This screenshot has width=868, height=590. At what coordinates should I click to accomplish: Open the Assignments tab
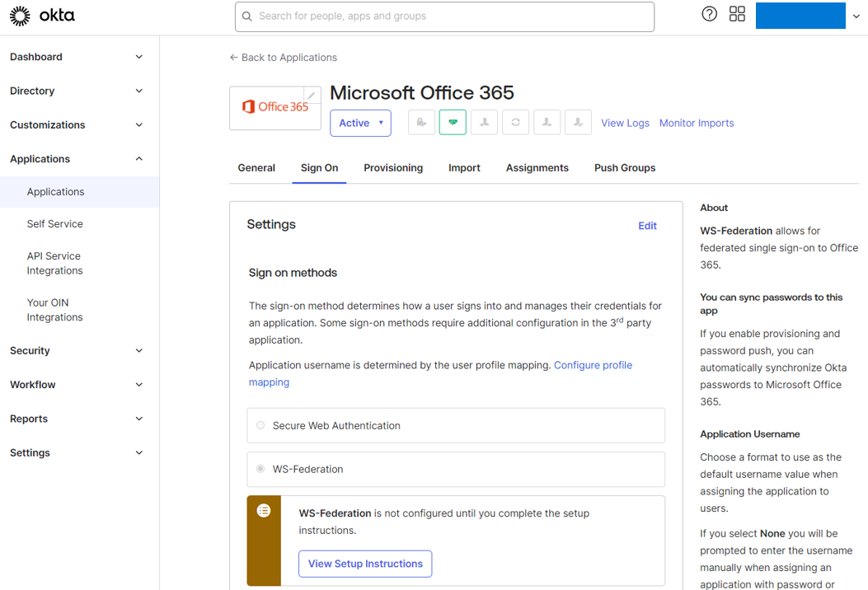[x=537, y=168]
